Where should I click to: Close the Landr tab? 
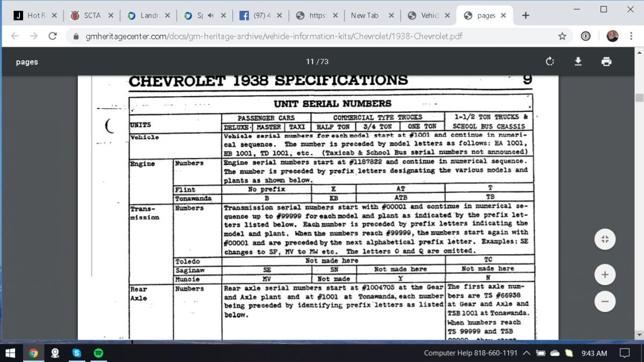coord(167,16)
